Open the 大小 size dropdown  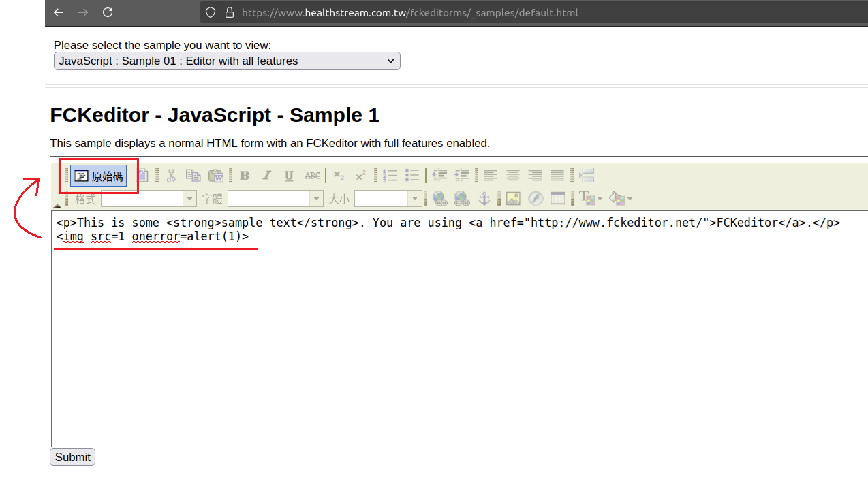388,198
